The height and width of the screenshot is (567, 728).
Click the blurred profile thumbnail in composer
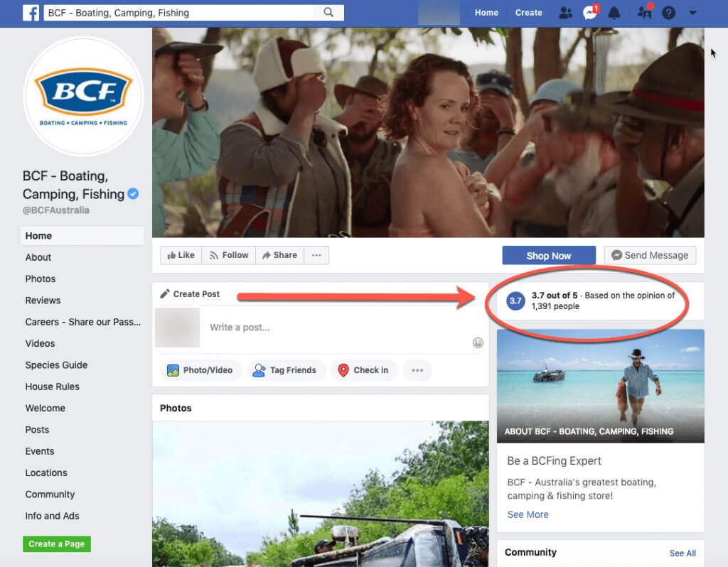[177, 328]
